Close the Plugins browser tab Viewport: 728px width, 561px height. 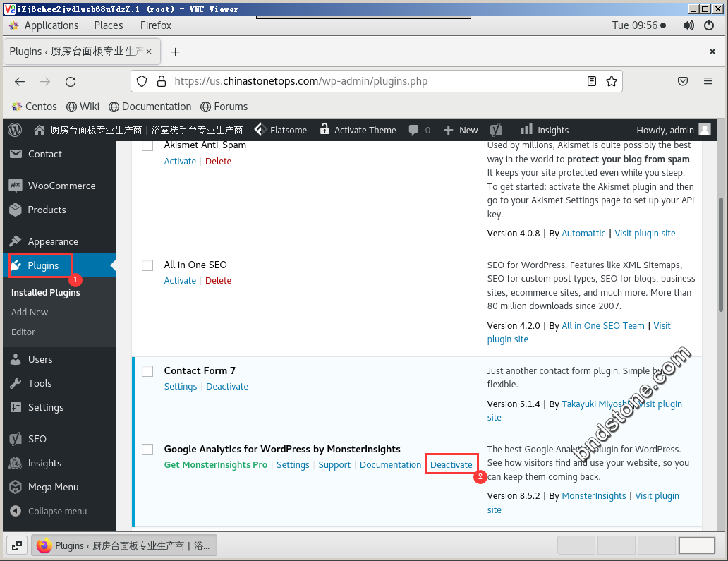149,52
